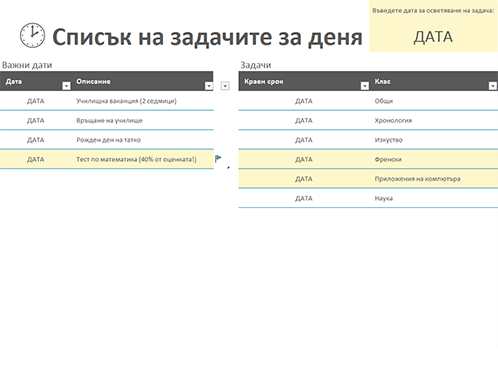Viewport: 498px width, 382px height.
Task: Click the deadline ДАТА cell for Изкуство
Action: click(x=304, y=140)
